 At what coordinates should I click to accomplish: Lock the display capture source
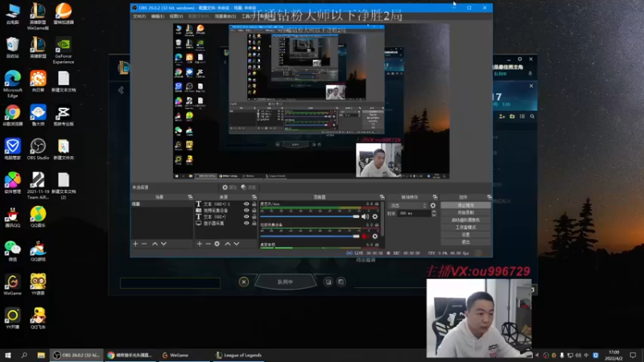(254, 224)
